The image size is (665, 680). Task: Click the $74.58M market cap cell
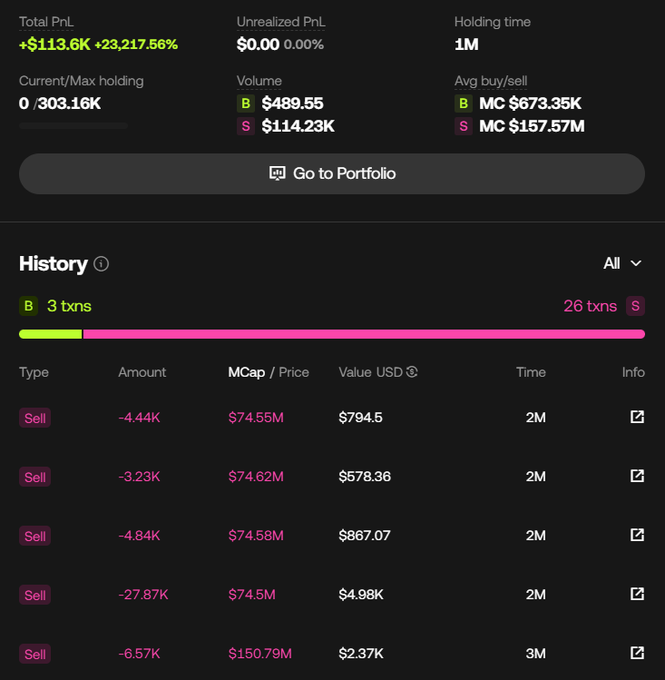256,535
